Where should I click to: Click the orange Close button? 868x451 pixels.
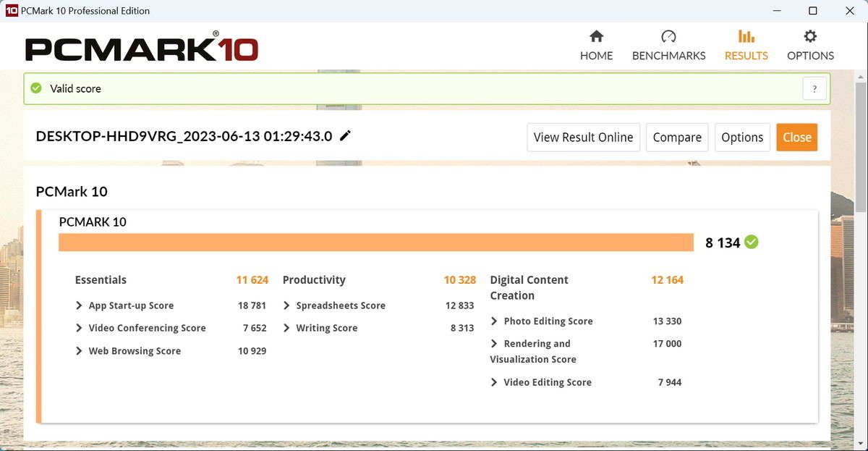click(796, 137)
